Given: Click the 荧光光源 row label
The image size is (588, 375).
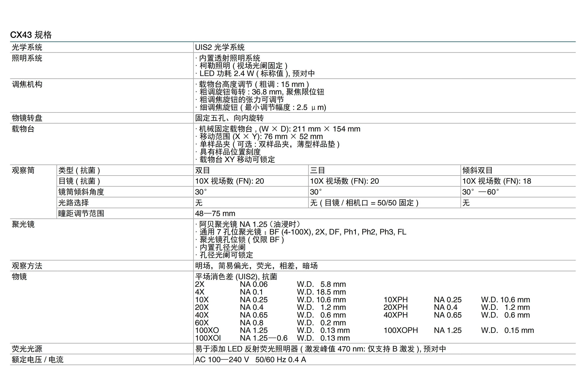Looking at the screenshot, I should (27, 349).
